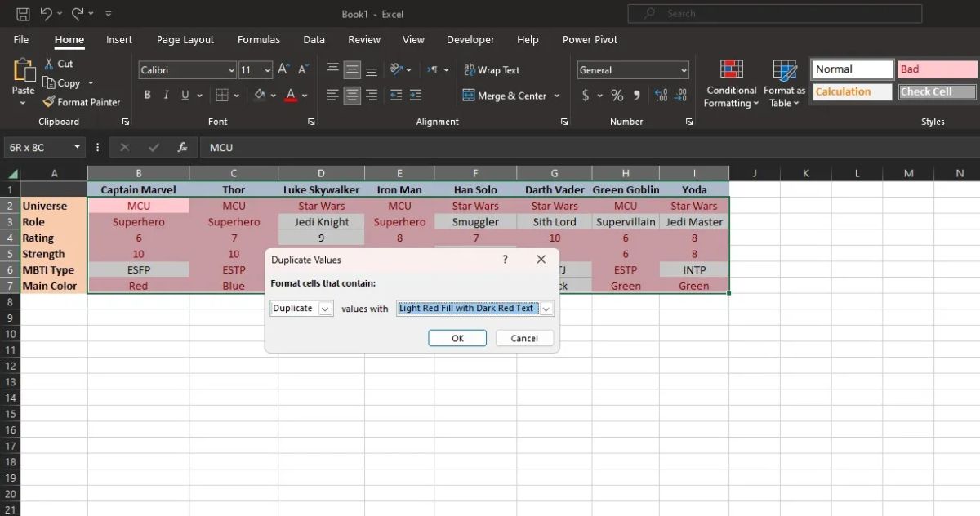Open Conditional Formatting in the ribbon
Image resolution: width=980 pixels, height=516 pixels.
[729, 82]
